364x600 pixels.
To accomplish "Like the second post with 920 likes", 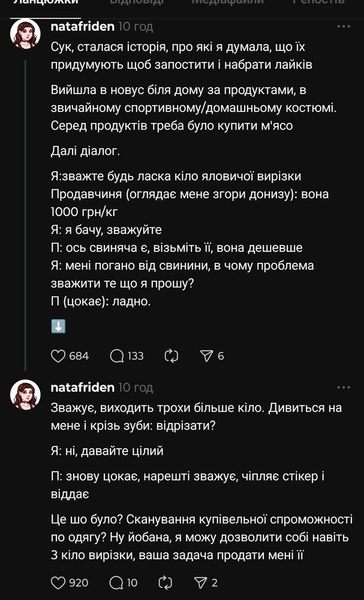I will click(x=58, y=583).
